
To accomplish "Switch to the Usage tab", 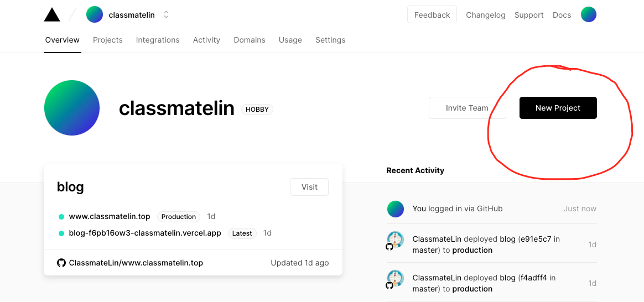I will coord(290,40).
